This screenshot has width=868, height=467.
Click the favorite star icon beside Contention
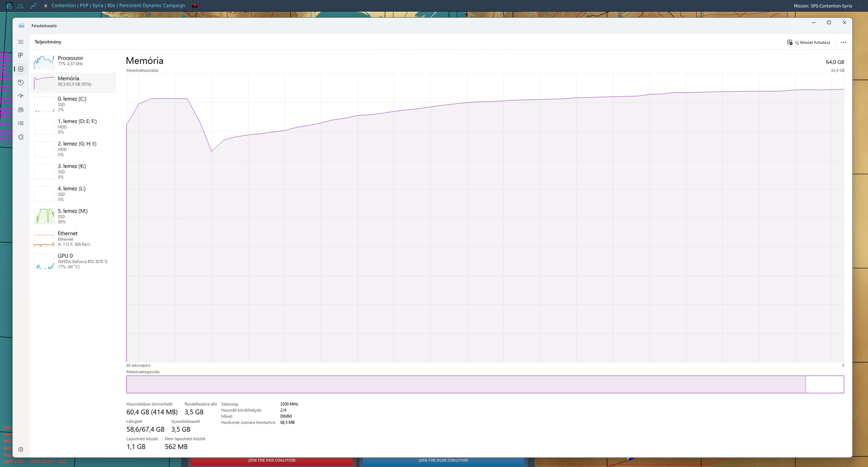[x=46, y=6]
